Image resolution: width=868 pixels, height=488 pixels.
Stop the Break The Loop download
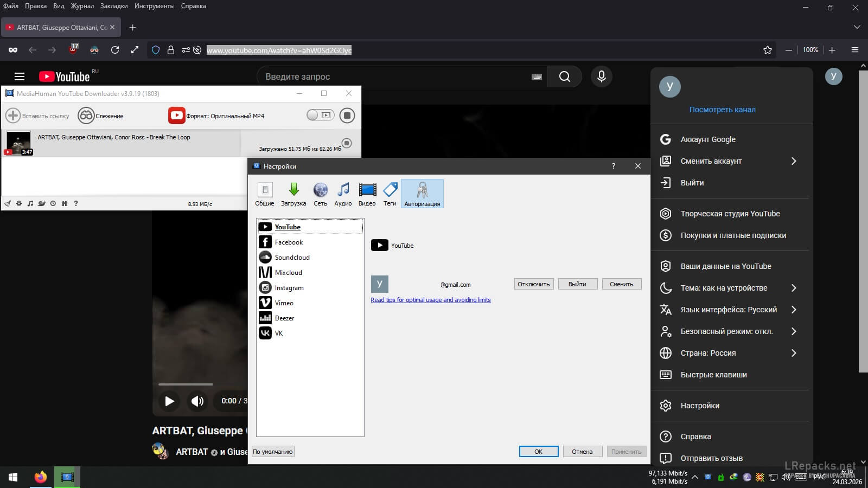click(347, 143)
